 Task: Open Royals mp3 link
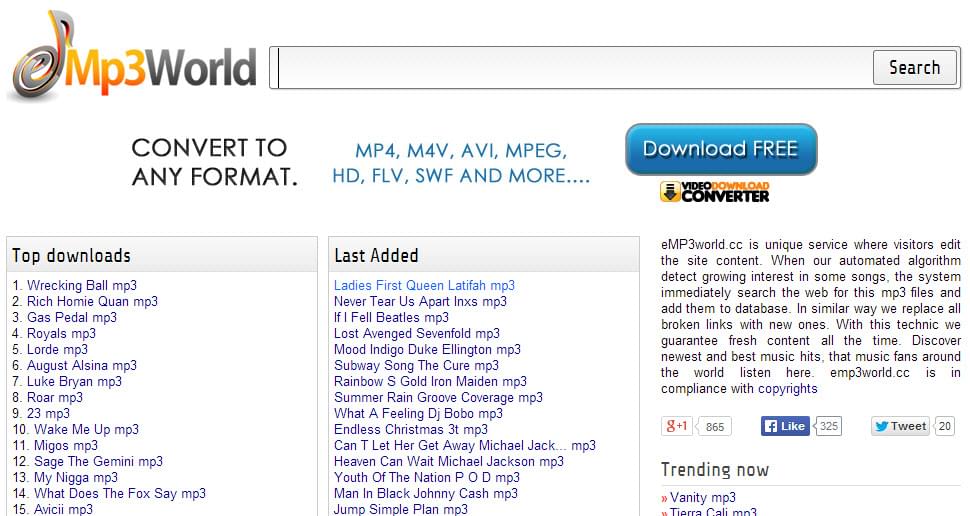point(61,333)
